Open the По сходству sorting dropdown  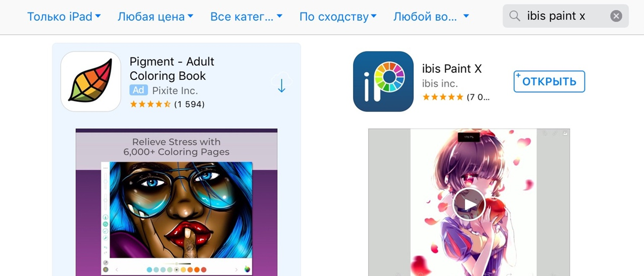(x=338, y=17)
